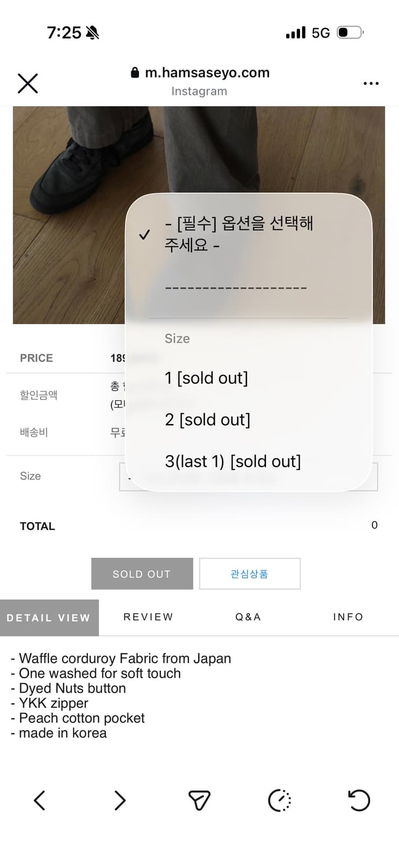Image resolution: width=399 pixels, height=868 pixels.
Task: Pick Size 3 last 1 option
Action: (x=231, y=461)
